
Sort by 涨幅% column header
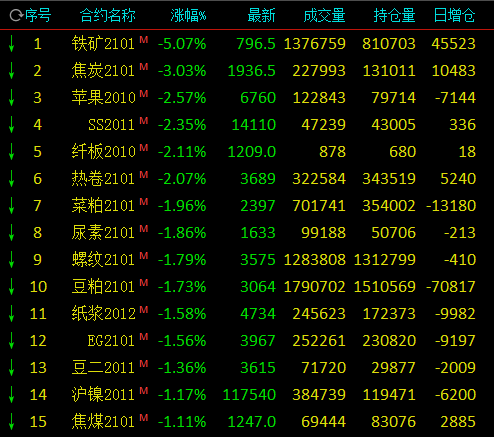[x=188, y=15]
